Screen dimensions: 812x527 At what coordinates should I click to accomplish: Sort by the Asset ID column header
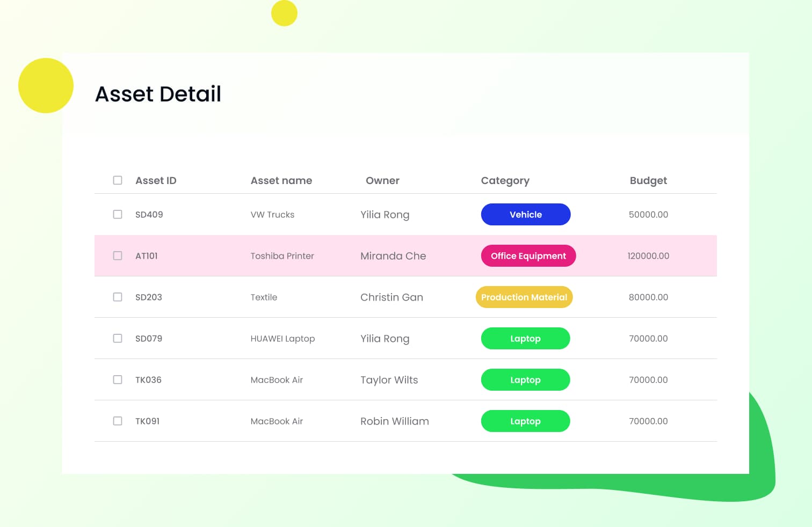(x=156, y=180)
